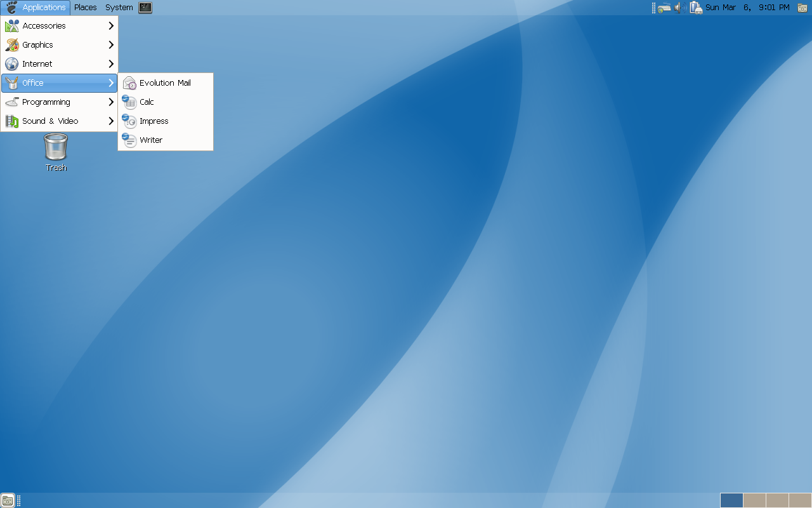Open the System menu
This screenshot has height=508, width=812.
click(x=119, y=8)
